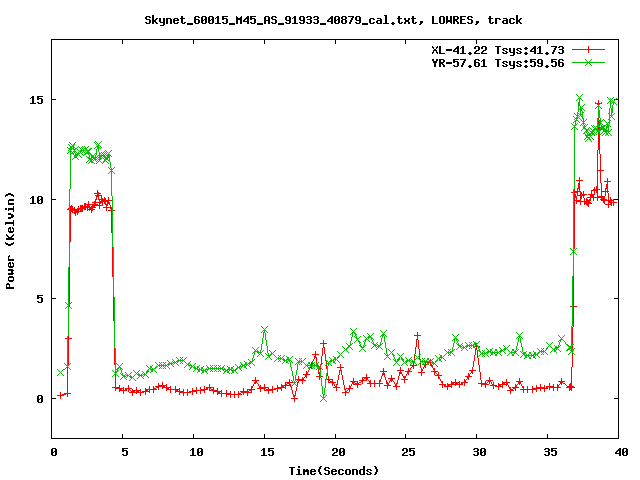Click x-axis tick label 0
The image size is (640, 480).
pos(54,452)
